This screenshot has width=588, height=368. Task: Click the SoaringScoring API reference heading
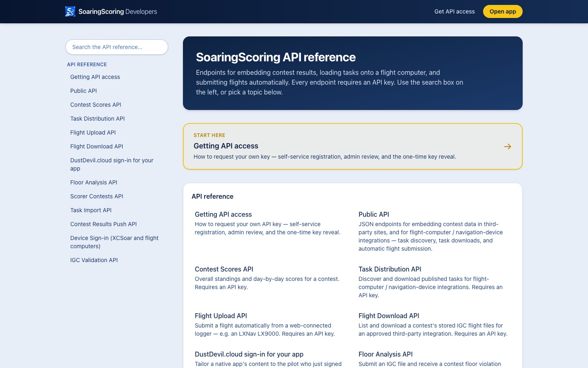pyautogui.click(x=276, y=57)
